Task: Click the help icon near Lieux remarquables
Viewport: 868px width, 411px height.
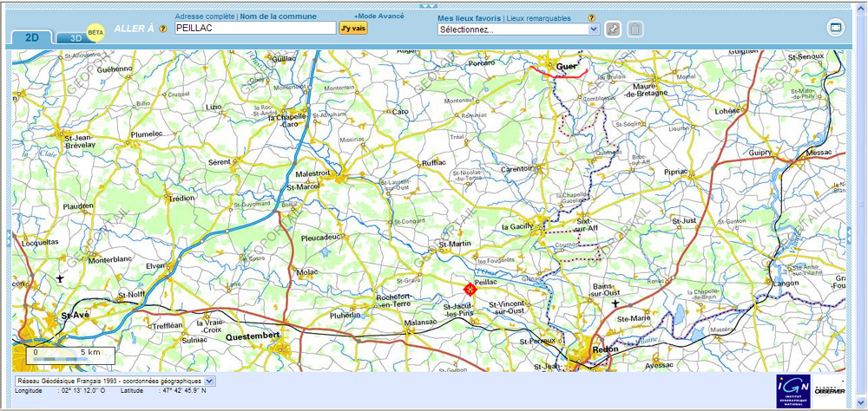Action: [x=592, y=18]
